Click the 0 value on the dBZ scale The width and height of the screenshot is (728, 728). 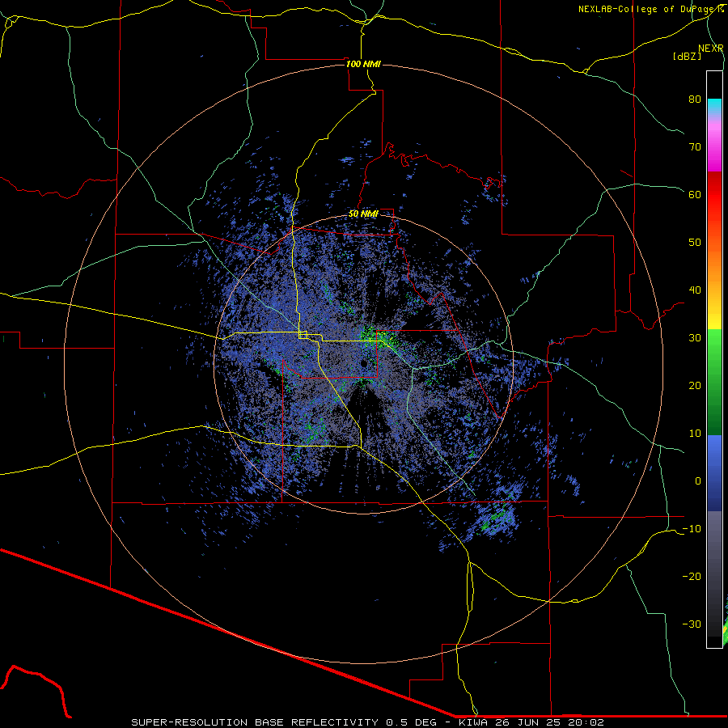click(x=698, y=481)
